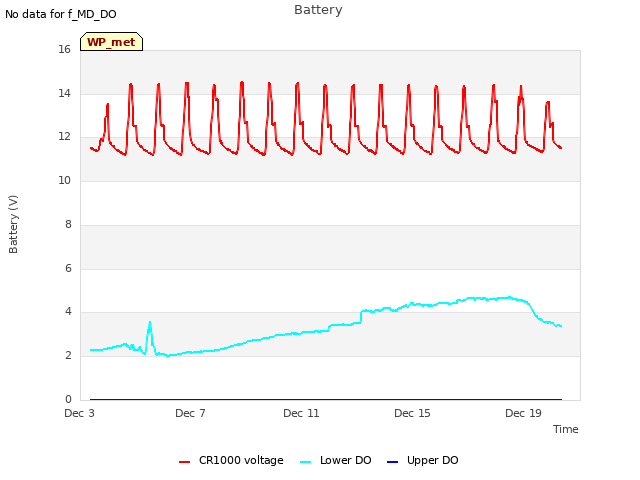Click the y-axis value 0
This screenshot has width=640, height=480.
point(68,399)
